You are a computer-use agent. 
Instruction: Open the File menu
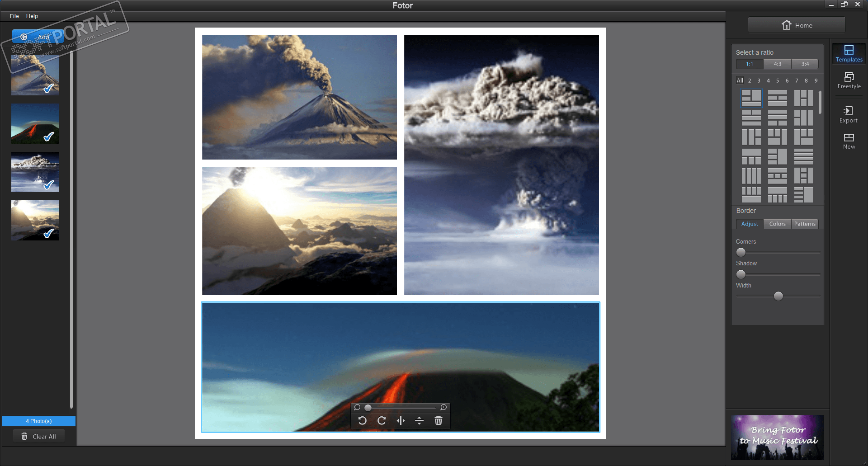[x=14, y=16]
